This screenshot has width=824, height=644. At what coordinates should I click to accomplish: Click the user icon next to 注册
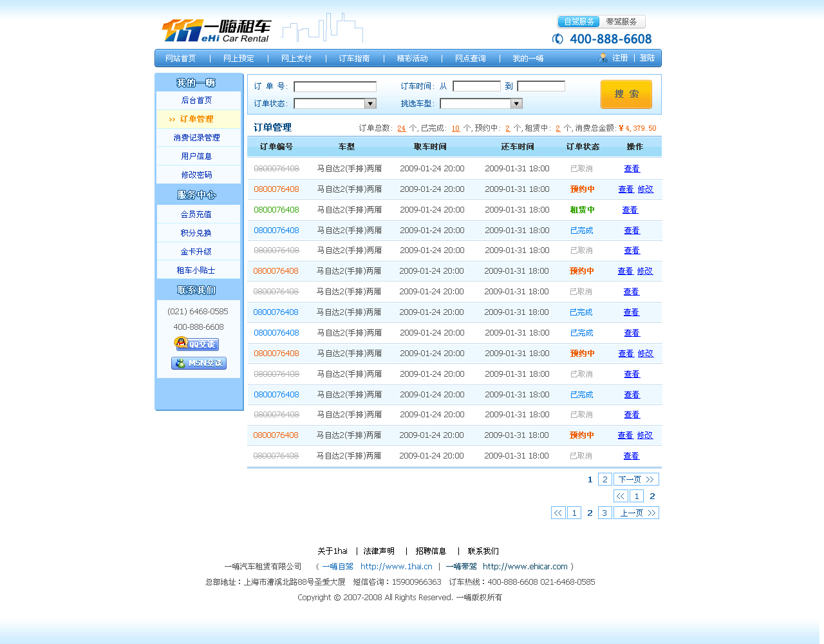[603, 58]
